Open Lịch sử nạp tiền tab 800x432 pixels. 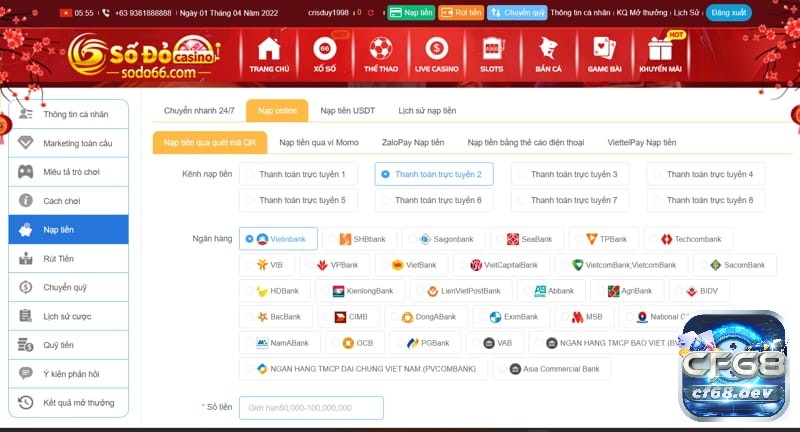coord(427,111)
